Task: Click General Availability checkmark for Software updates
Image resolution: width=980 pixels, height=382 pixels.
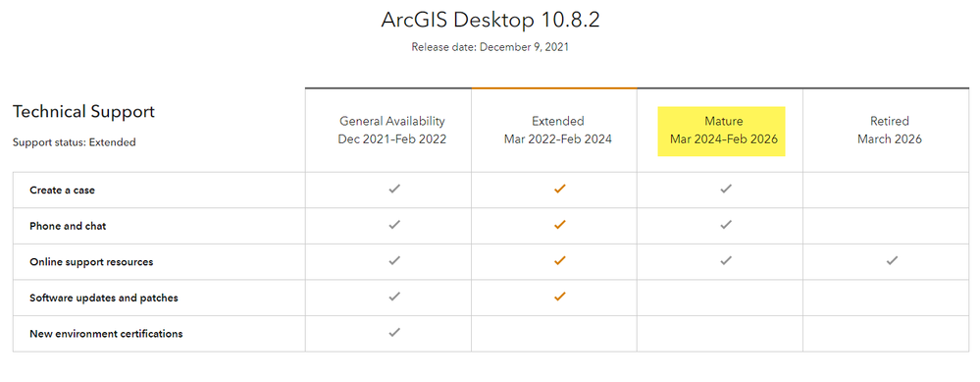Action: [x=393, y=296]
